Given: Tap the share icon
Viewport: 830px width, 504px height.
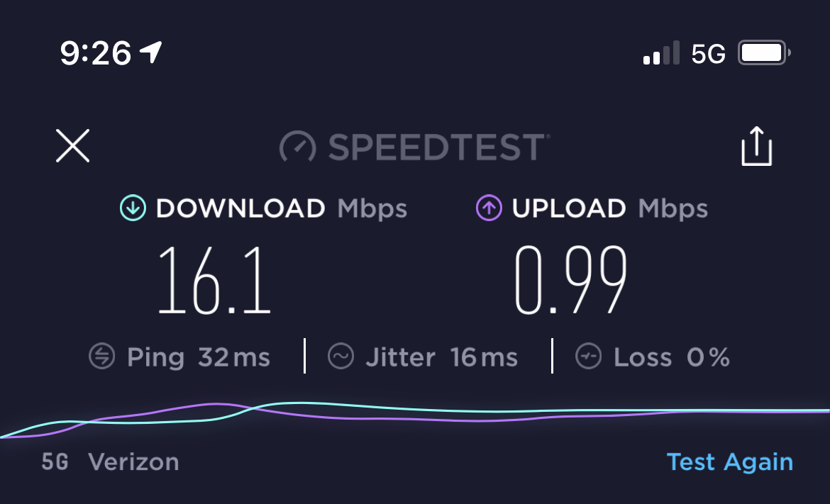Looking at the screenshot, I should click(756, 146).
